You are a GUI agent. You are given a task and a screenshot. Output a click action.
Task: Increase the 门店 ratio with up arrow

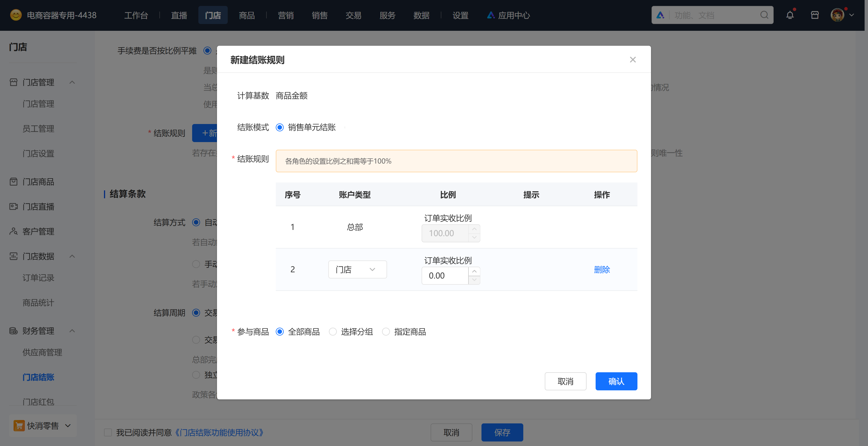tap(474, 271)
